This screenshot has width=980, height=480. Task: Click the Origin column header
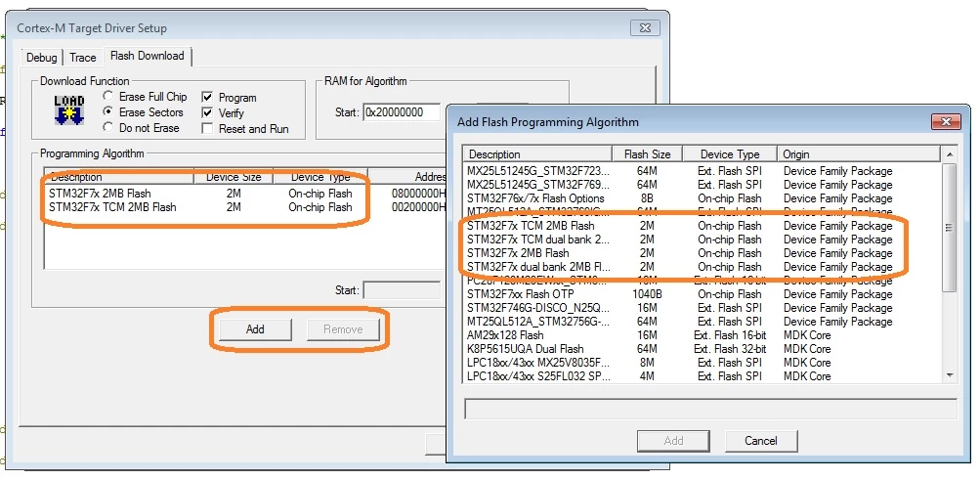tap(858, 153)
